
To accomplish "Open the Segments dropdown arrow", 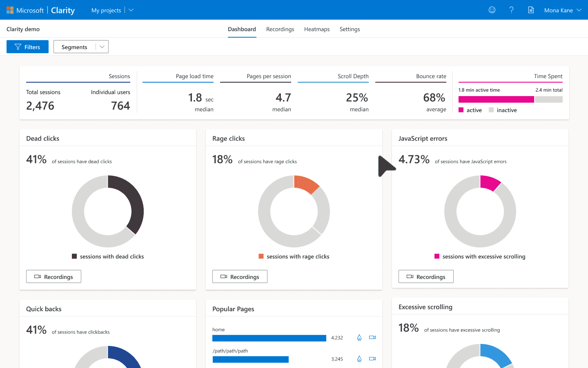I will (102, 47).
